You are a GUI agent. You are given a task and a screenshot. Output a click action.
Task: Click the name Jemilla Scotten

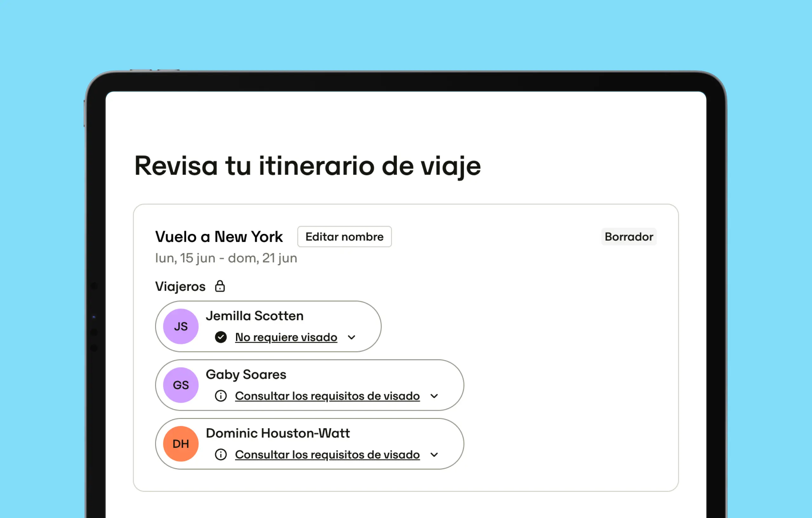255,316
